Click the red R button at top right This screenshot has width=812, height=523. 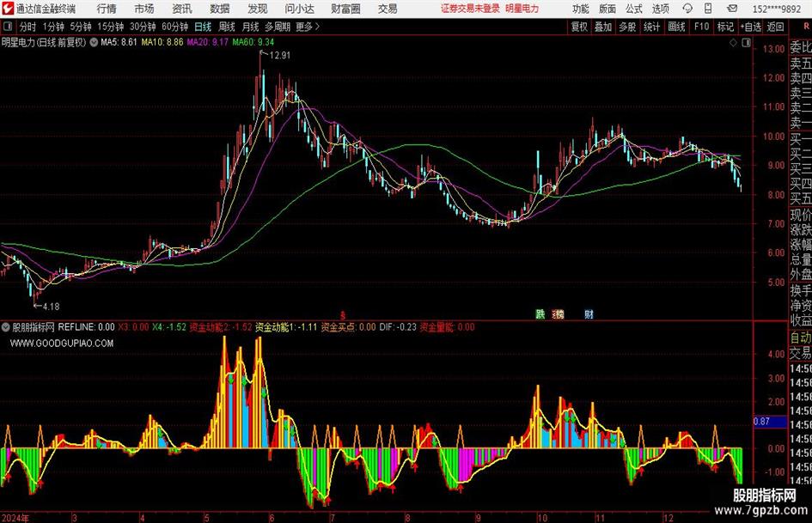(806, 27)
